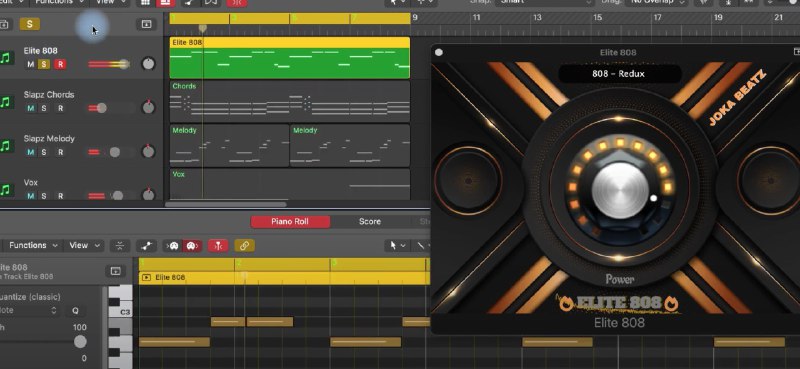
Task: Unmute the Slapz Chords track
Action: (31, 108)
